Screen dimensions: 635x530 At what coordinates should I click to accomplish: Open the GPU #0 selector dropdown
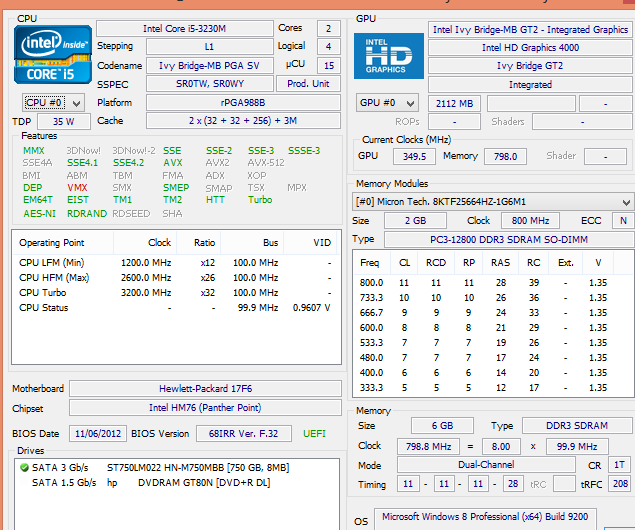pos(388,103)
